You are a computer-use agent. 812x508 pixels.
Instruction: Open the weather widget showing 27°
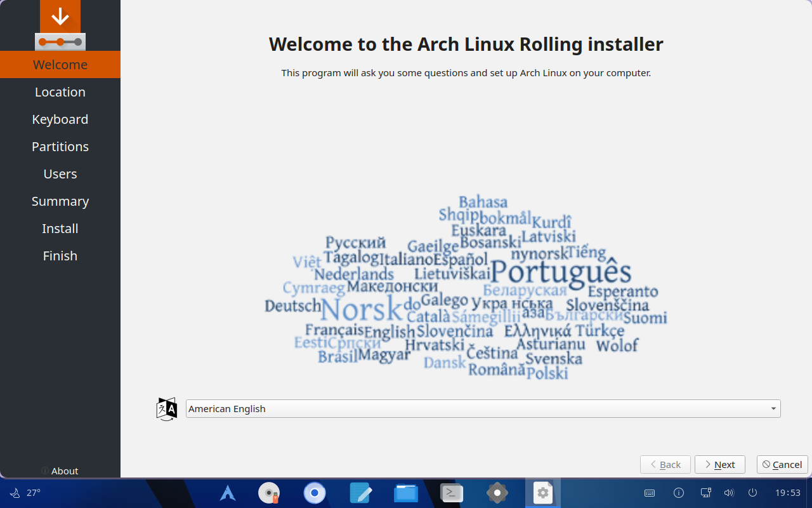25,493
